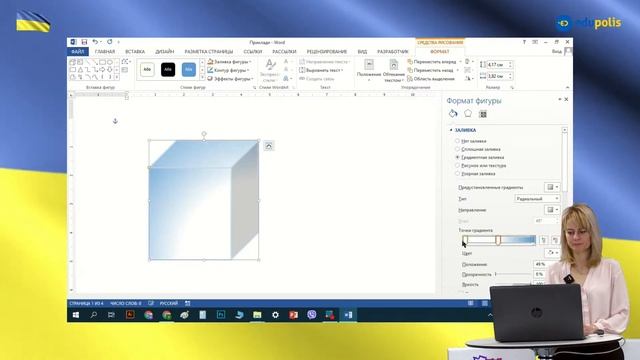Click the Selection Pane (Область выделения) button

click(x=431, y=79)
